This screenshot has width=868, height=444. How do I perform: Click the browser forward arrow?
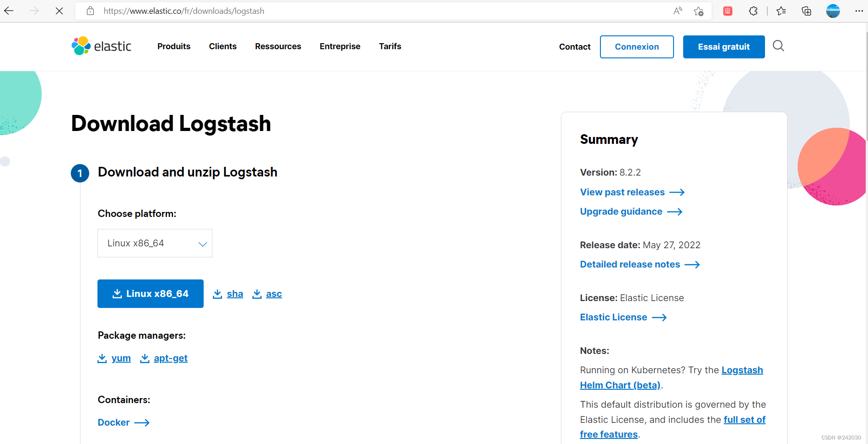[34, 11]
